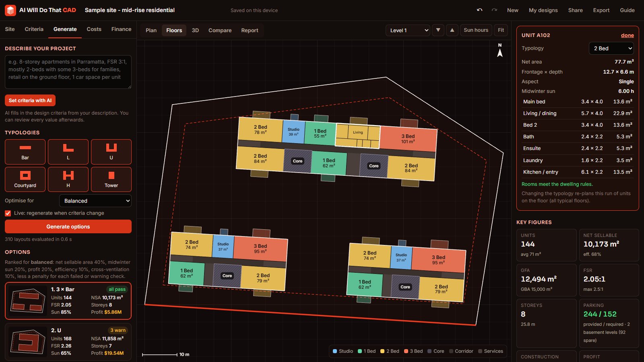
Task: Open the Level 1 floor dropdown
Action: (408, 30)
